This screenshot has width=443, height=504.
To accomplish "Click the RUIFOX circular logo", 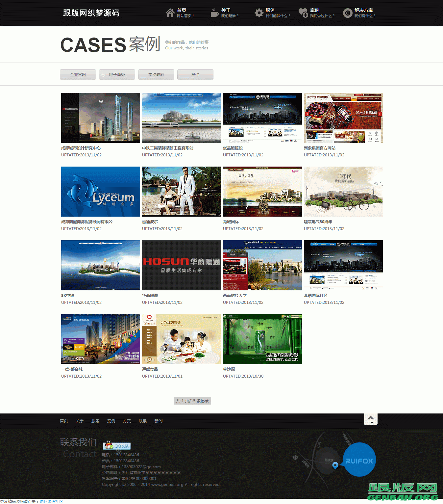I will pyautogui.click(x=359, y=460).
